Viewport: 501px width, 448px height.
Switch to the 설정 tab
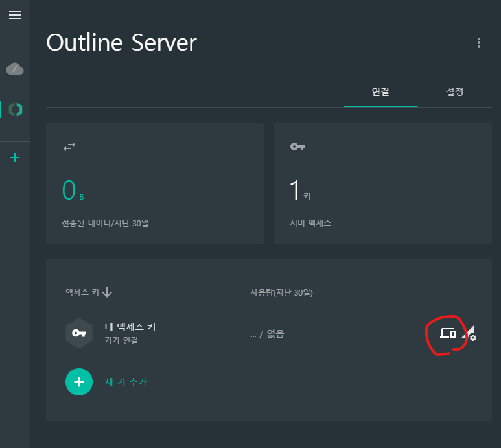(454, 92)
